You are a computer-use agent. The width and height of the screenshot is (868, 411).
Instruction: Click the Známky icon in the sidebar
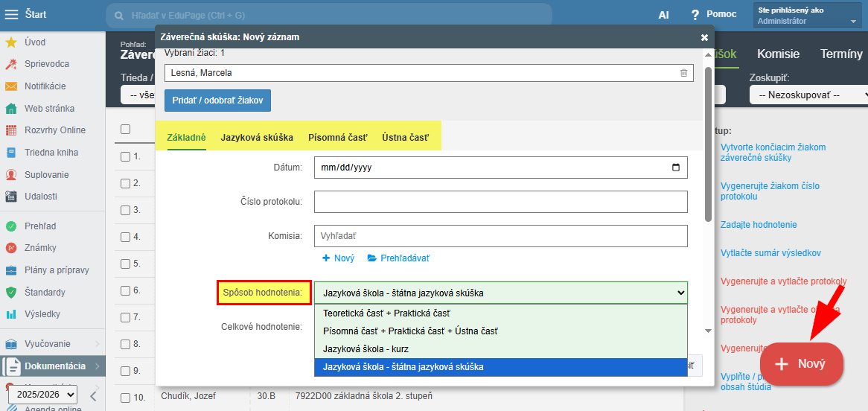pyautogui.click(x=11, y=248)
